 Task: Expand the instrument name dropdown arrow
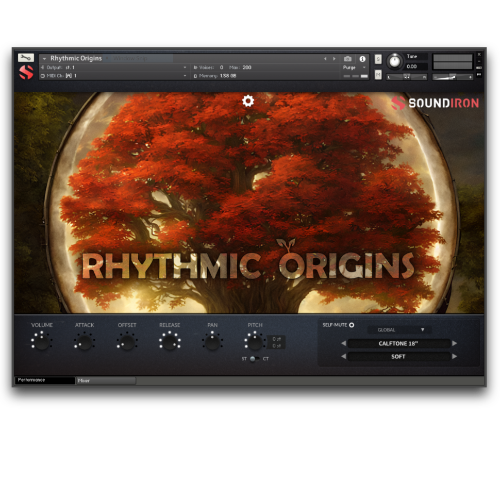click(44, 59)
